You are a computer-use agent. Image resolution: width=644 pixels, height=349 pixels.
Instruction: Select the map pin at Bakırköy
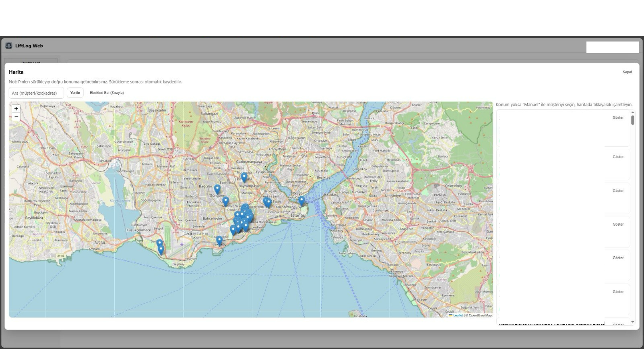[x=219, y=241]
